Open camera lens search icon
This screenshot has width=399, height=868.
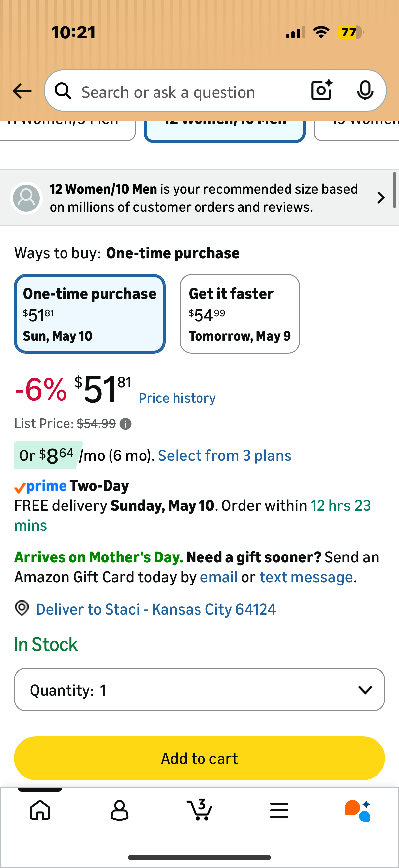[322, 90]
